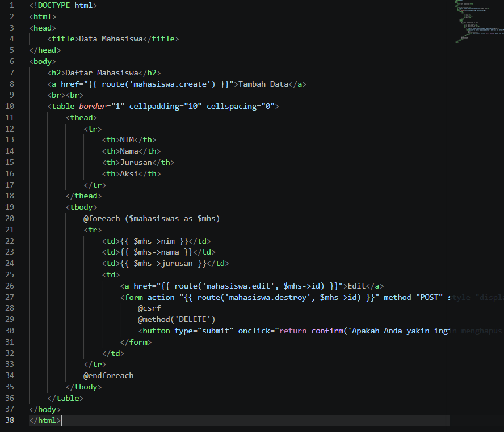Click the type="submit" attribute

[204, 331]
